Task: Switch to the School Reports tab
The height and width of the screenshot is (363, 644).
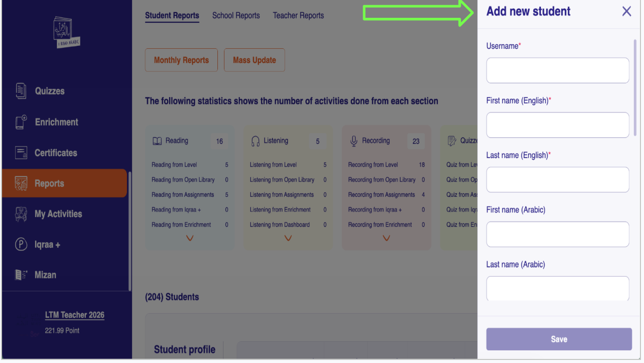Action: pos(236,16)
